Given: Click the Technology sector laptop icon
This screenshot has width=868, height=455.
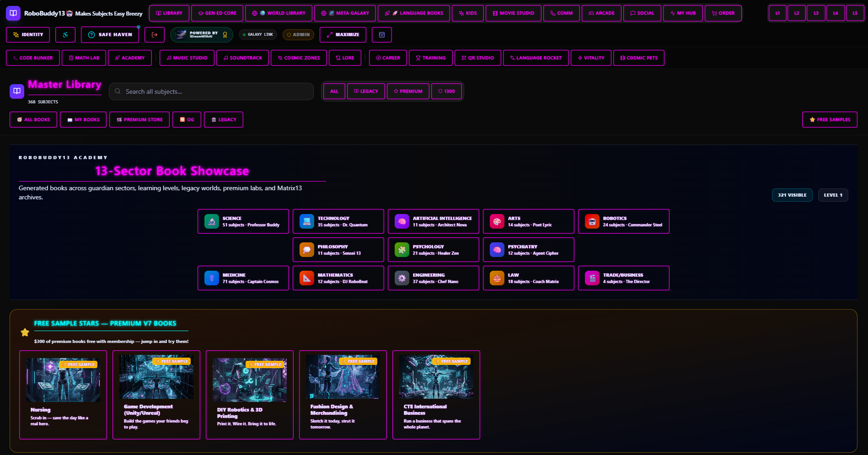Looking at the screenshot, I should 307,221.
